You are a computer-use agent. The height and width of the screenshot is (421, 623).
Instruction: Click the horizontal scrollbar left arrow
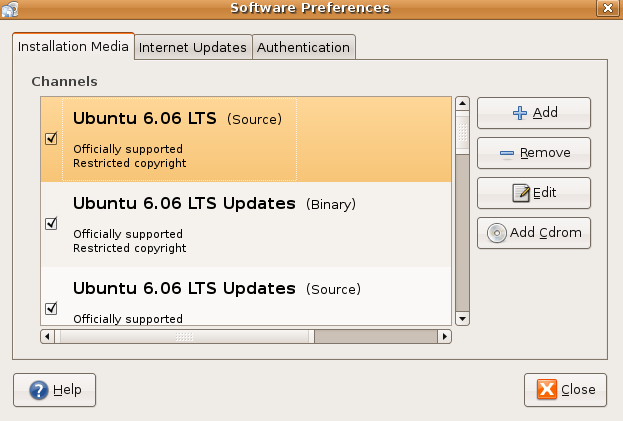[x=47, y=337]
